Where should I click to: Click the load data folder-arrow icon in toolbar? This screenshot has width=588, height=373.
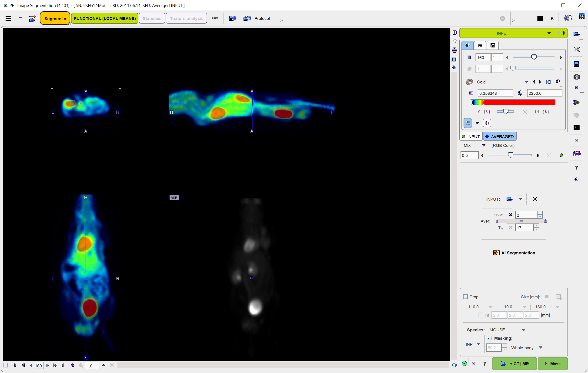tap(32, 19)
